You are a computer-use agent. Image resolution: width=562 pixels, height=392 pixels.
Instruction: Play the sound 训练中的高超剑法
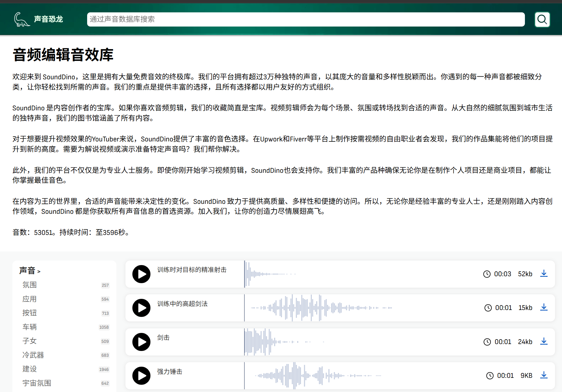click(141, 308)
